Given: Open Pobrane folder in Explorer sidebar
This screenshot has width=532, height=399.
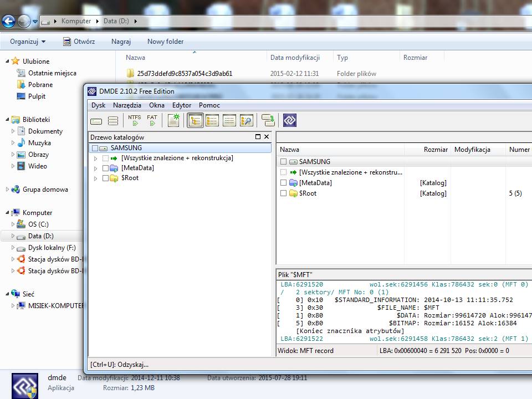Looking at the screenshot, I should point(40,84).
